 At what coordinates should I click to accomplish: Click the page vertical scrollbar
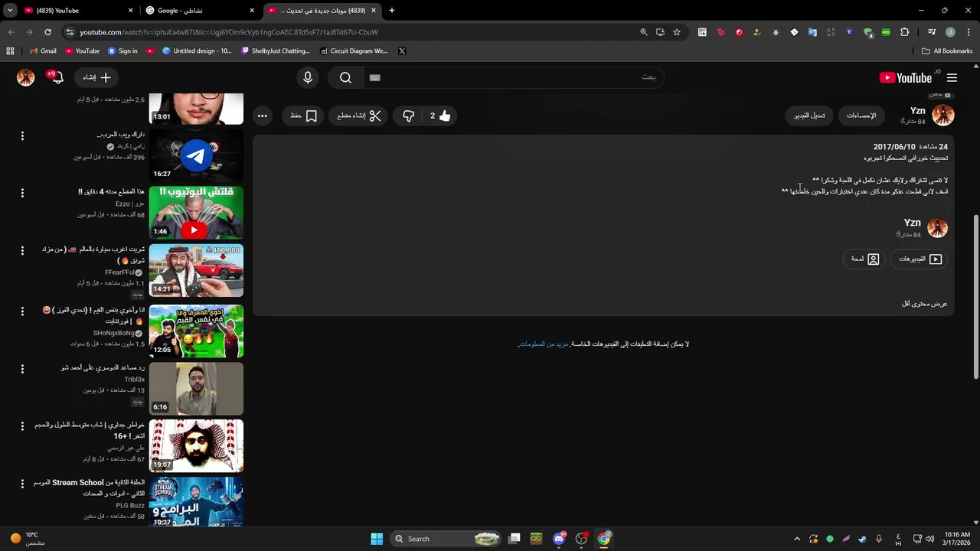975,295
